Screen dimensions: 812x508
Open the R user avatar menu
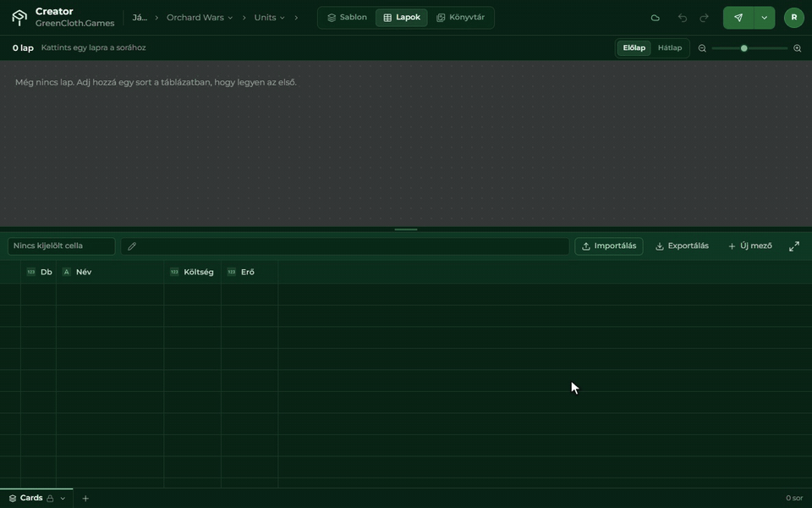click(794, 18)
